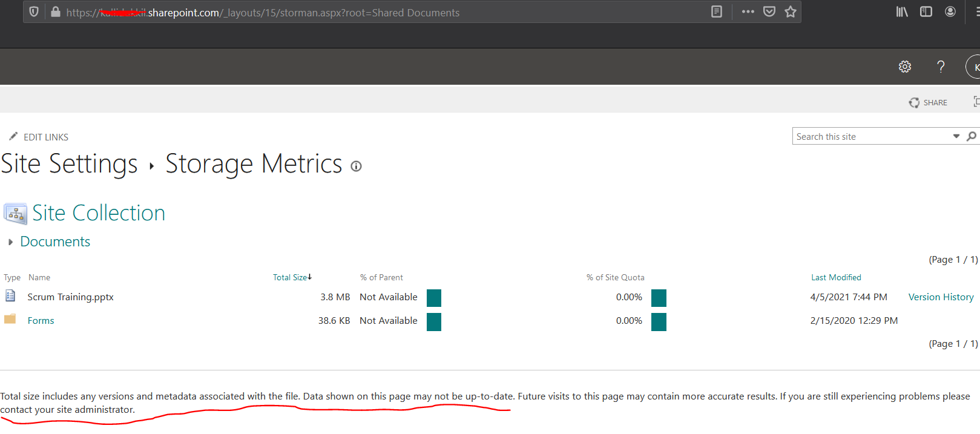Open Firefox library icon
This screenshot has width=980, height=434.
tap(902, 12)
